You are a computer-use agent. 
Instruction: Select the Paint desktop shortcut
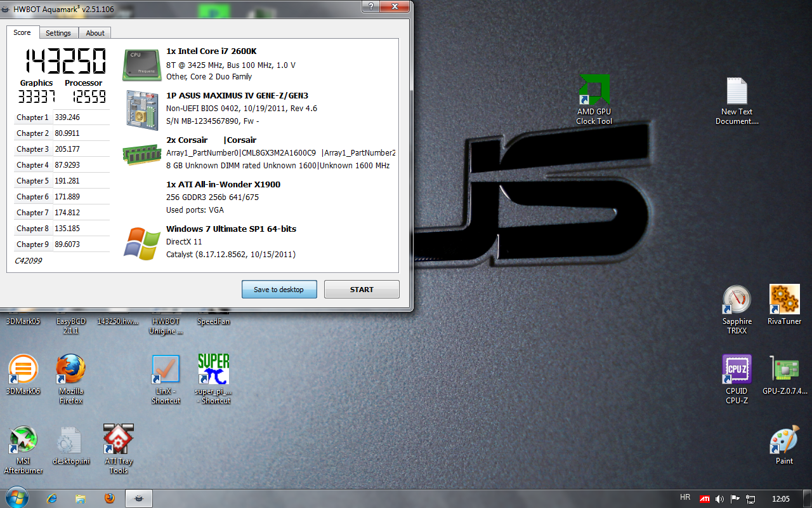coord(784,445)
